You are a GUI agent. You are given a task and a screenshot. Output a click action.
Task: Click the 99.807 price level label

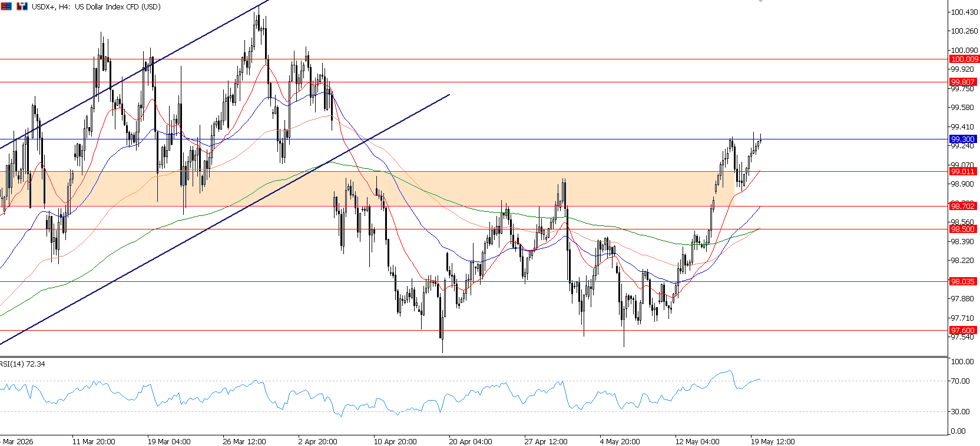[x=962, y=82]
